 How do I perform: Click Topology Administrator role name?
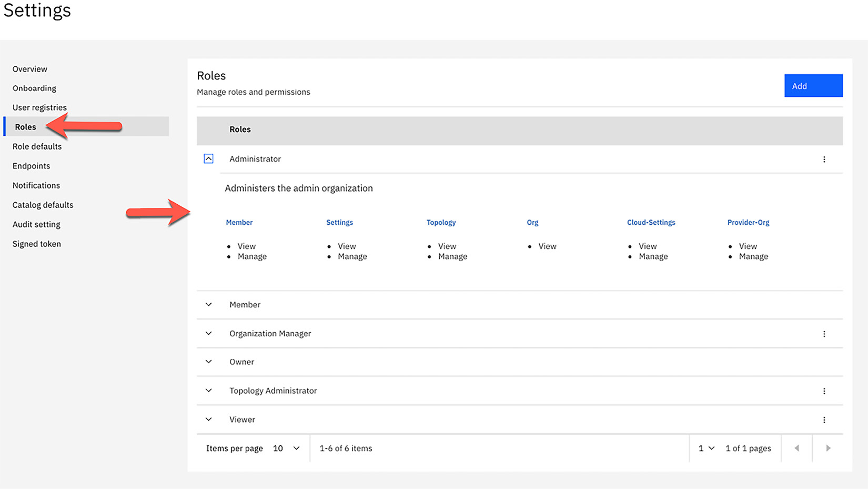pos(273,391)
